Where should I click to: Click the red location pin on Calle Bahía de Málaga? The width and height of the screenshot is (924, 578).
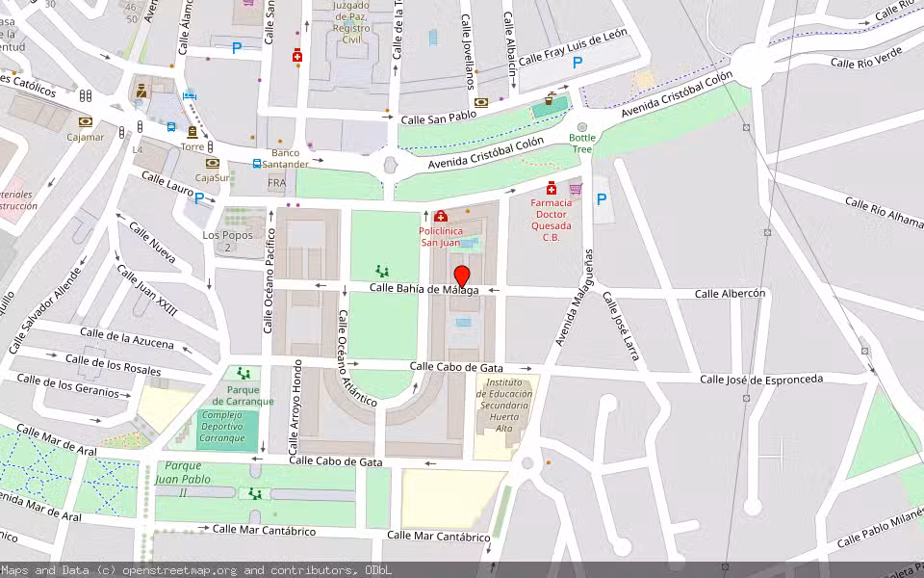click(x=462, y=277)
